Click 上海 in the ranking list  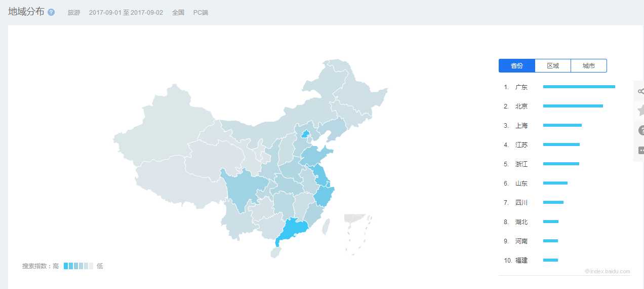click(x=521, y=126)
